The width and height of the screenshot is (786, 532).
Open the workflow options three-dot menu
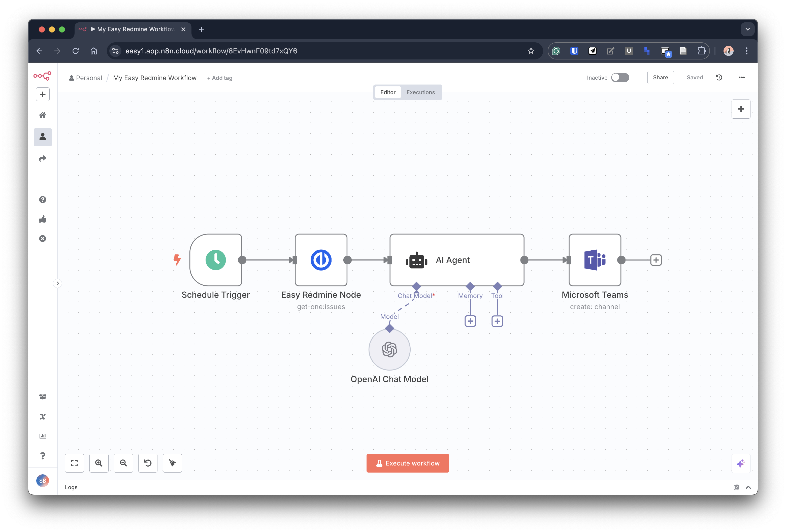pyautogui.click(x=741, y=77)
